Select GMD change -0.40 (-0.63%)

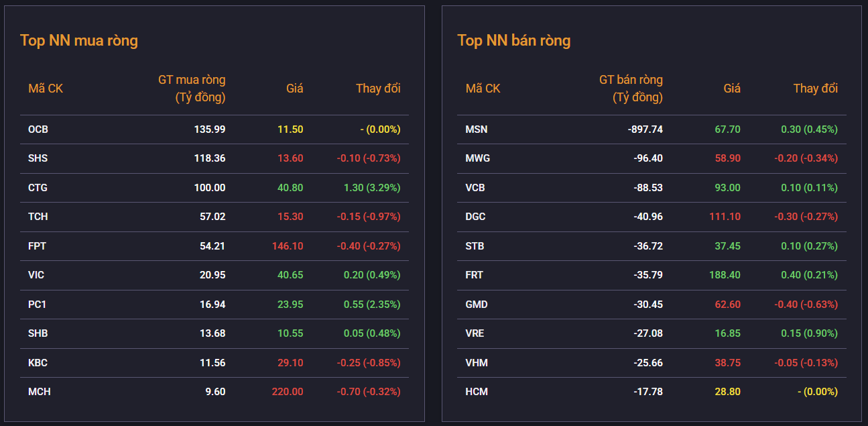coord(806,305)
